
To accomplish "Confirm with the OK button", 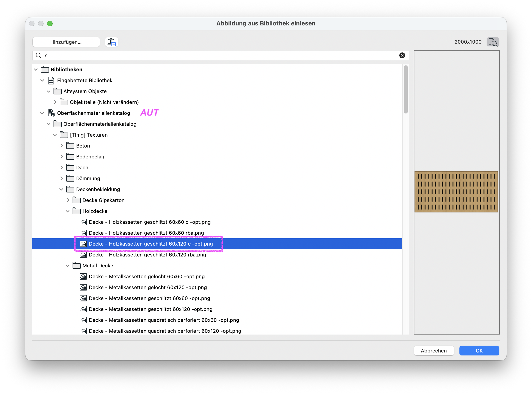I will [x=479, y=351].
